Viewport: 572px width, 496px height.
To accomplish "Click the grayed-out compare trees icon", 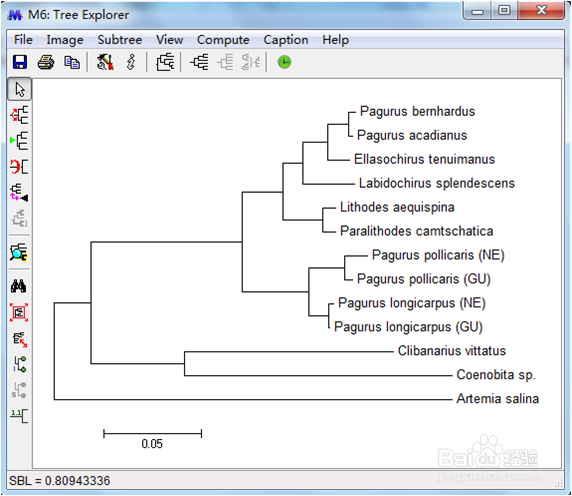I will point(251,62).
